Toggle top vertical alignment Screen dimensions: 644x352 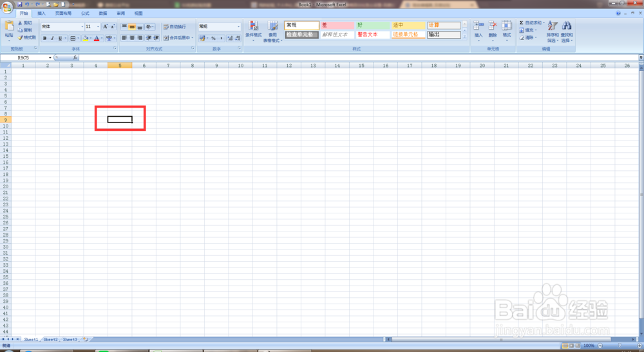click(124, 26)
